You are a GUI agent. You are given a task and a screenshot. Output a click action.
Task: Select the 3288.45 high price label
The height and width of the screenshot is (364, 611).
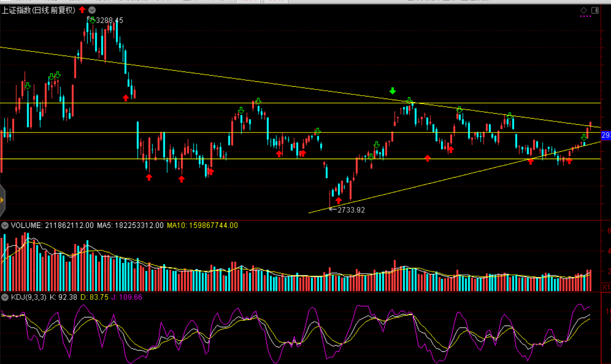pyautogui.click(x=109, y=20)
